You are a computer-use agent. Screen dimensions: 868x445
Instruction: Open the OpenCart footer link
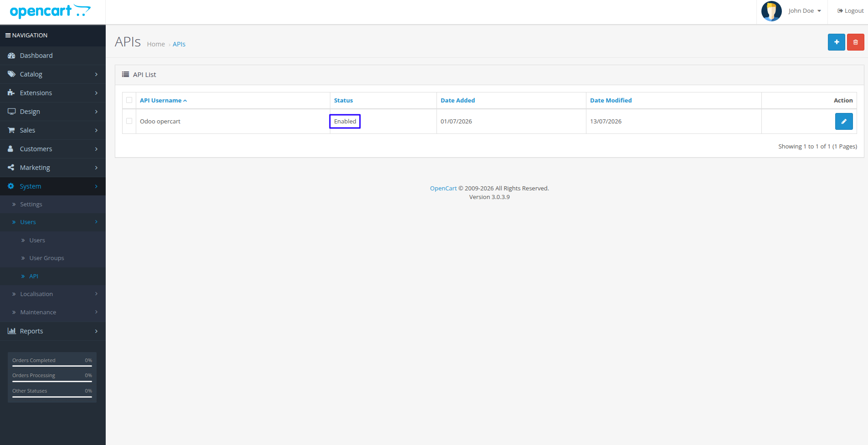(x=443, y=189)
